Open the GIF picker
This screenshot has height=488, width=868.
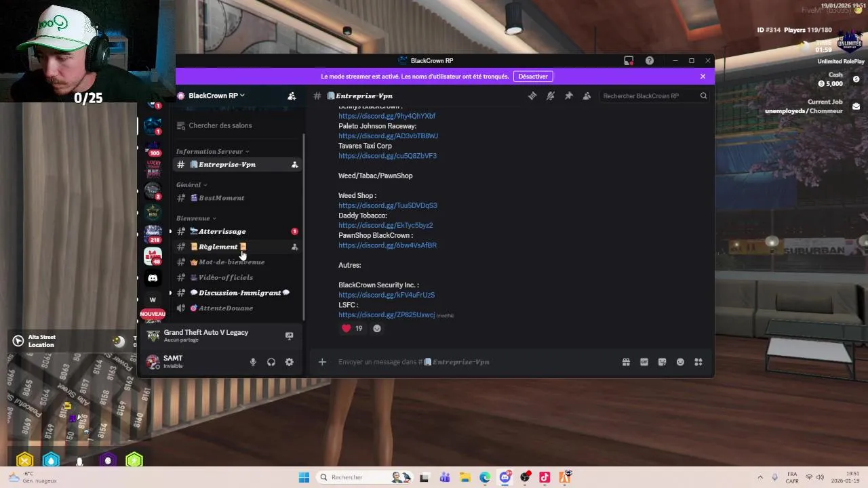point(644,362)
